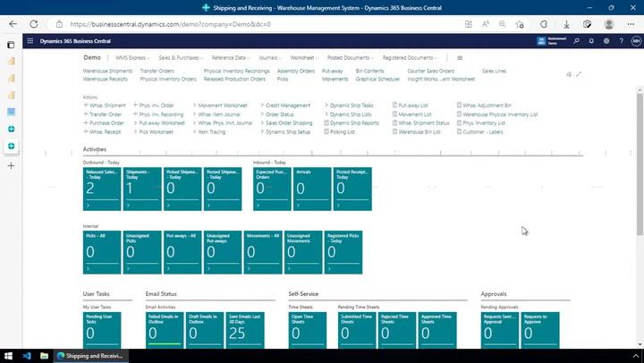Expand the Sales & Purchases menu

(x=181, y=58)
